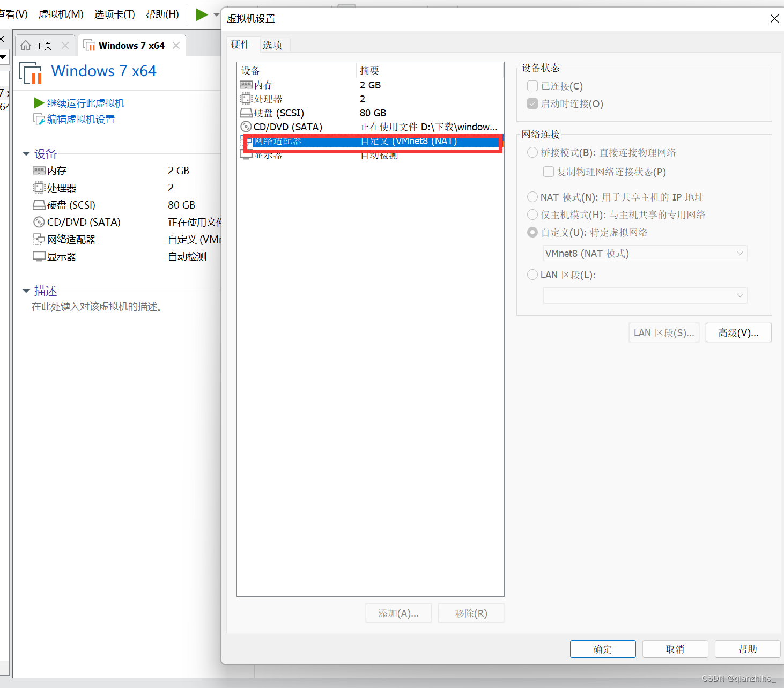Image resolution: width=784 pixels, height=688 pixels.
Task: Click the 帮助 button in dialog
Action: tap(748, 649)
